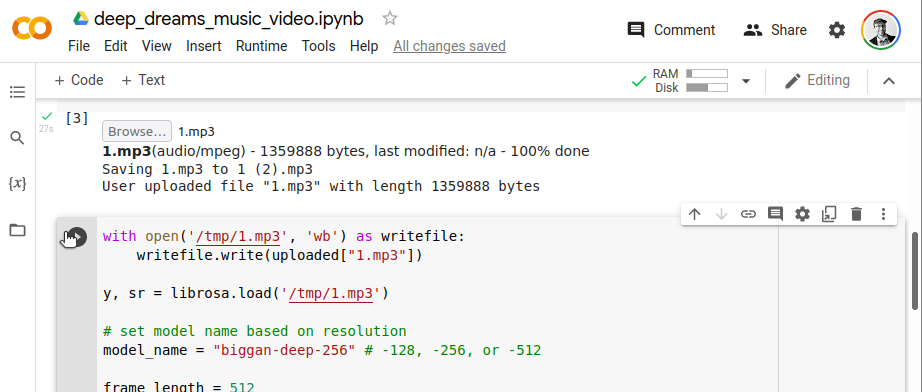Click the Browse file upload button
This screenshot has width=922, height=392.
pos(137,131)
